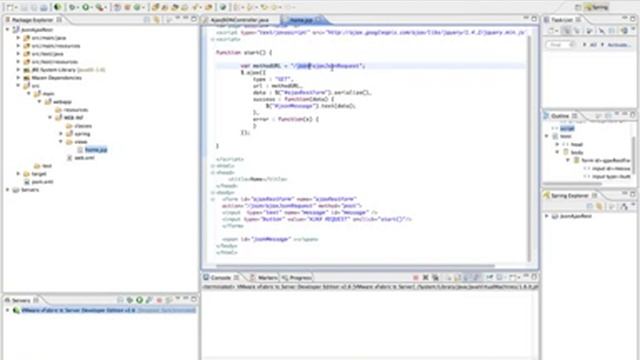Click the Publish to server icon
This screenshot has width=640, height=360.
[x=169, y=300]
